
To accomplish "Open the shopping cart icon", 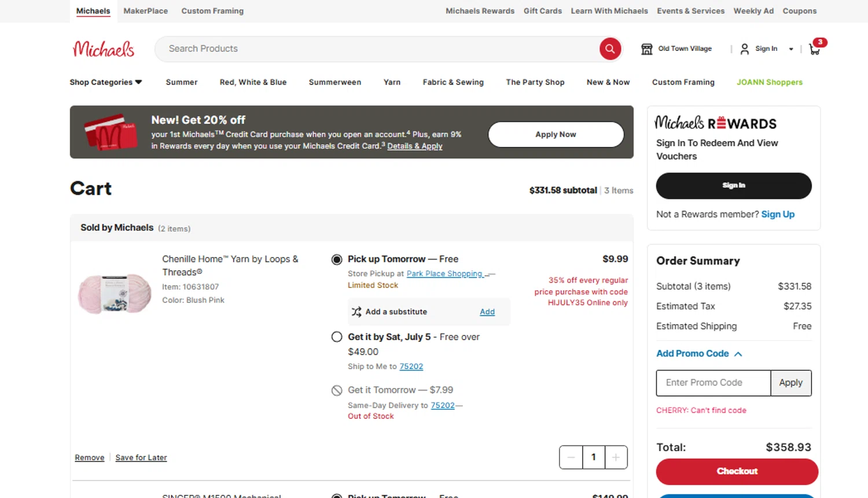I will point(815,50).
